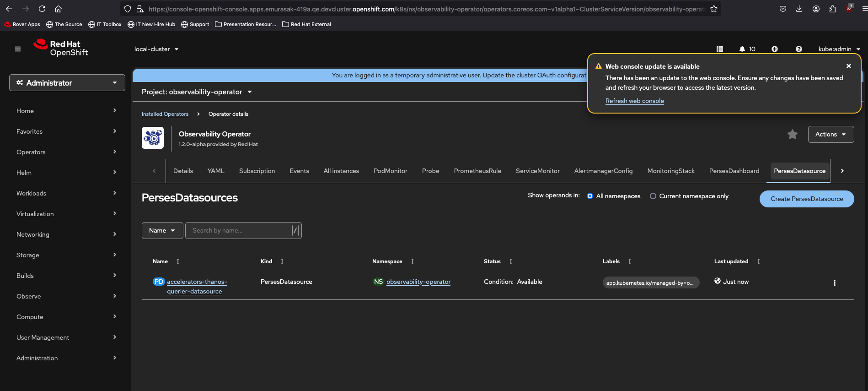Expand the Storage navigation section
Screen dimensions: 868x391
tap(66, 255)
